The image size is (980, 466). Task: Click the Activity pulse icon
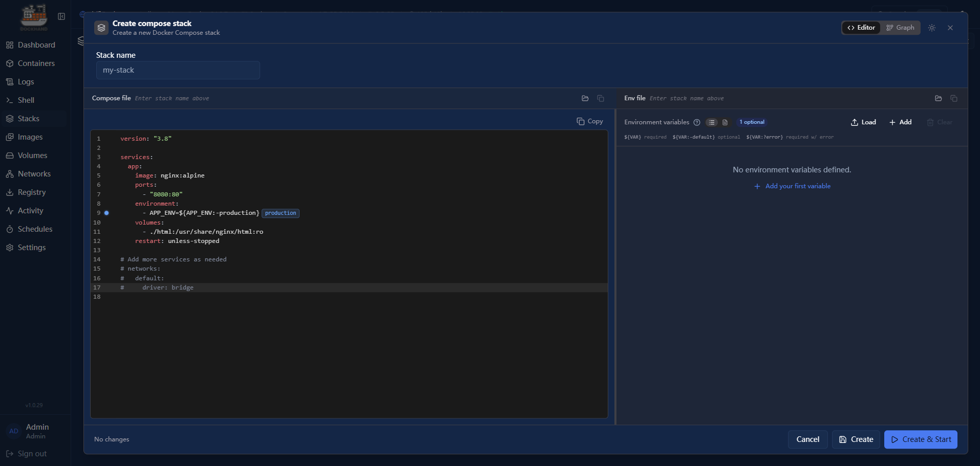click(x=10, y=211)
